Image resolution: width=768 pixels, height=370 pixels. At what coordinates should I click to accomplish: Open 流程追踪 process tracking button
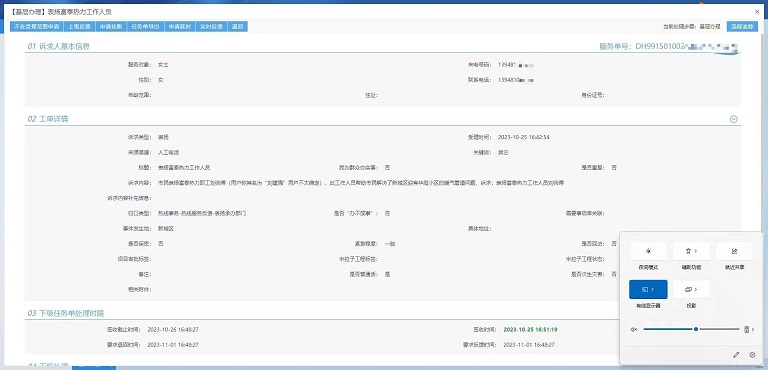click(x=742, y=26)
